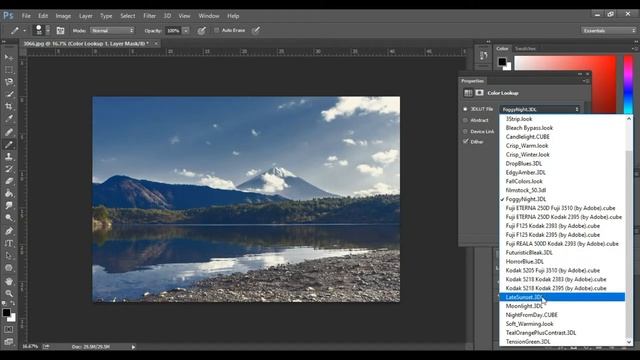
Task: Select the Shape tool
Action: coord(9,268)
